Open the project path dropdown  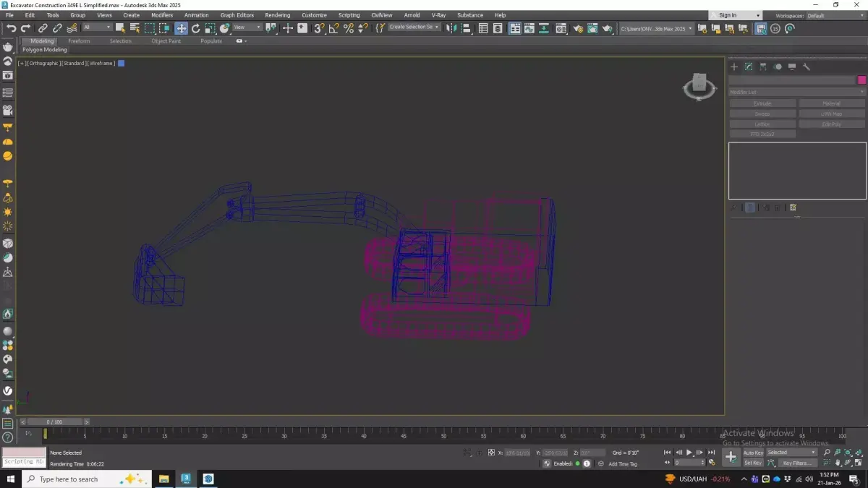pos(656,28)
